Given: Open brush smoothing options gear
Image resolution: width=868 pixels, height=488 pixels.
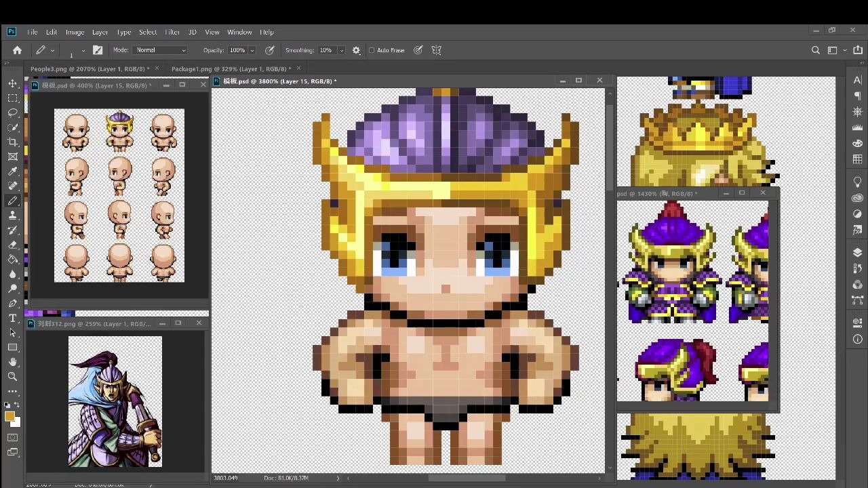Looking at the screenshot, I should pos(356,49).
